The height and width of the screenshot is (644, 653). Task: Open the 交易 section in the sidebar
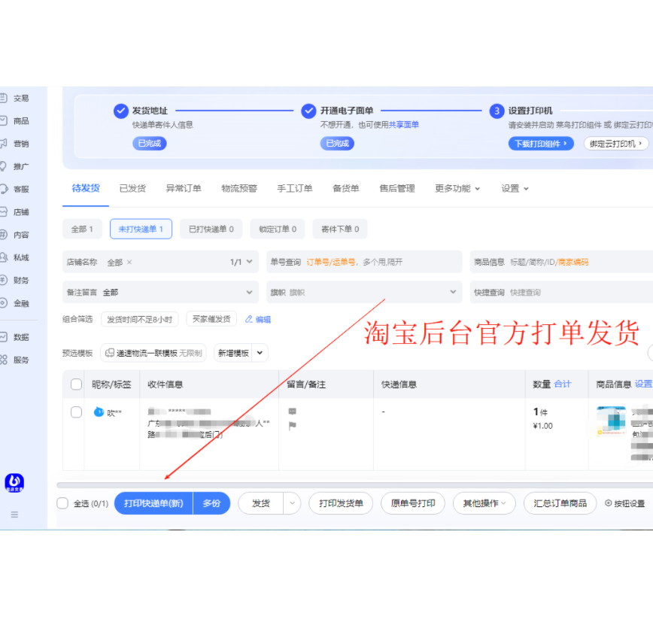(x=19, y=98)
